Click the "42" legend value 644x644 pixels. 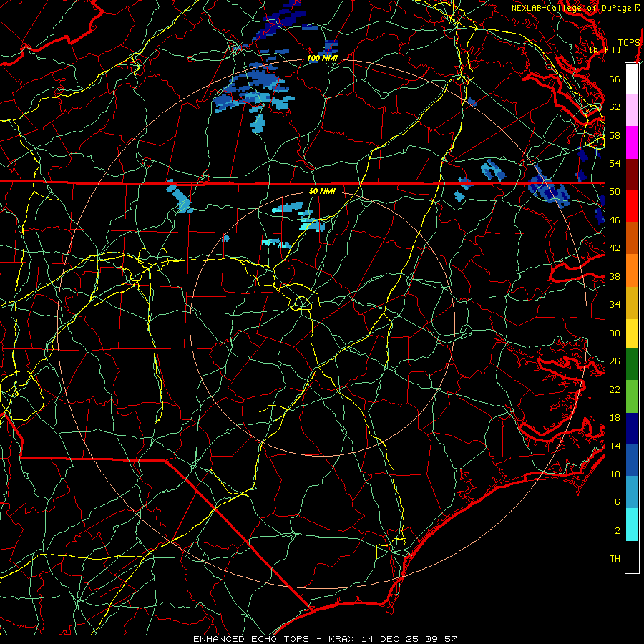click(615, 248)
